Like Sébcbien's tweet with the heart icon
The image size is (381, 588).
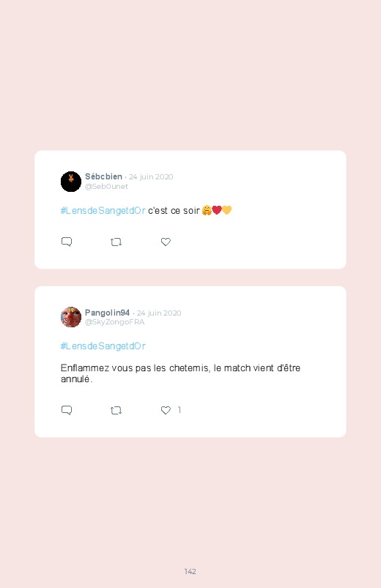(166, 242)
